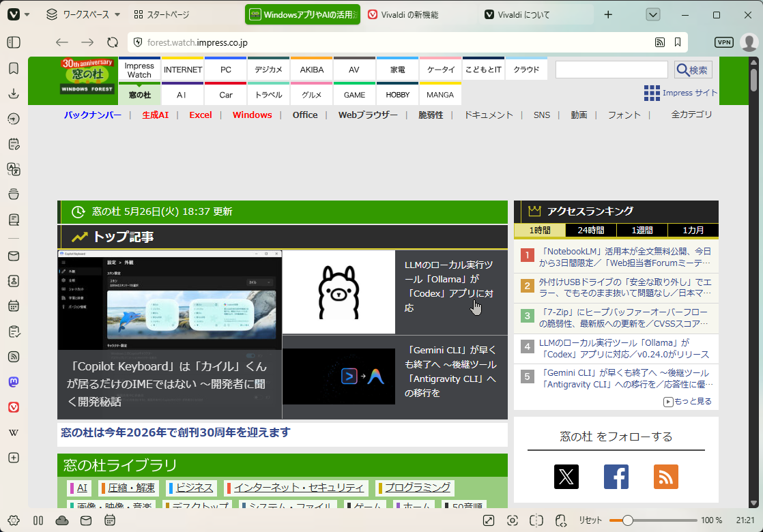Screen dimensions: 763x532
Task: Click the 圧縮・解凍 library category
Action: pyautogui.click(x=128, y=488)
